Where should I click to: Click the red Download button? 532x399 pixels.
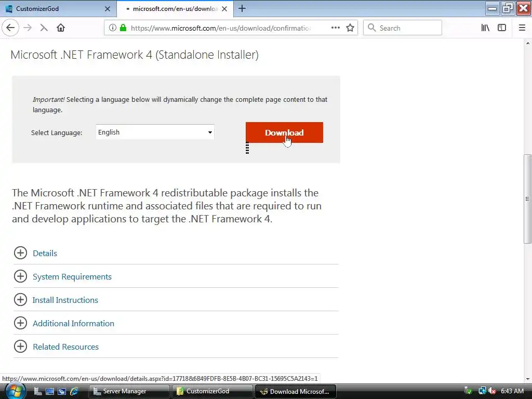(284, 132)
